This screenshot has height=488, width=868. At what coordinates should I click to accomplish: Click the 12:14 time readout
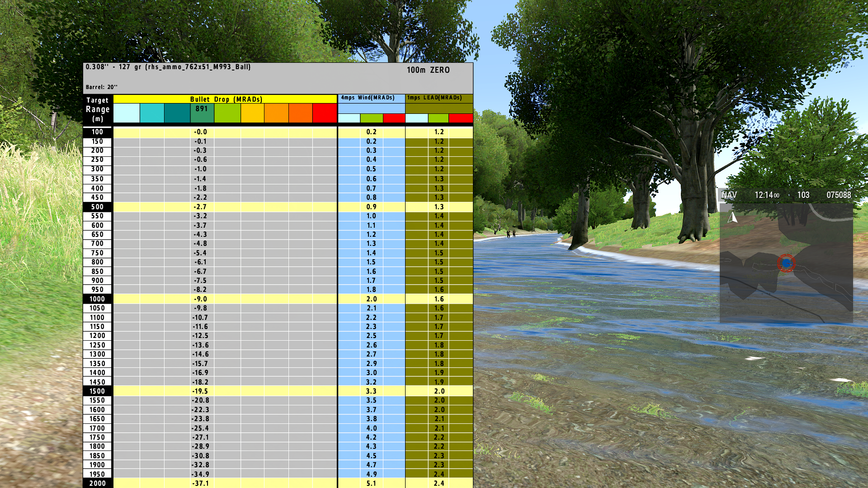click(767, 195)
